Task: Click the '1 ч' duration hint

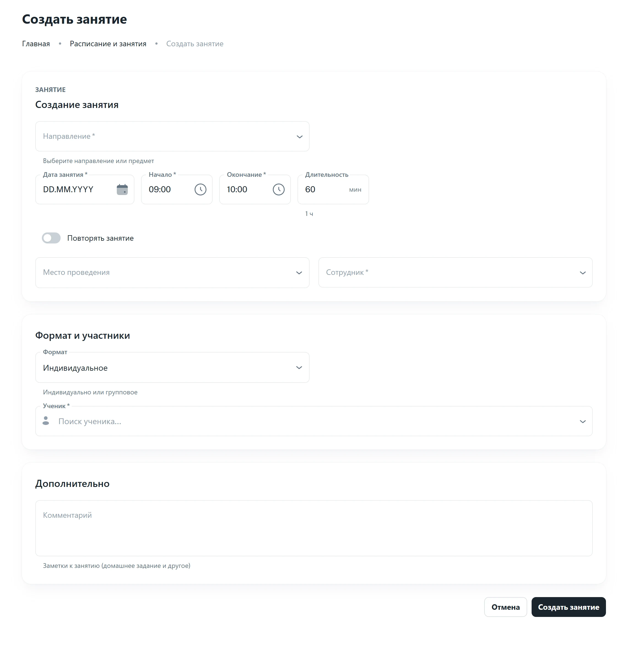Action: (309, 214)
